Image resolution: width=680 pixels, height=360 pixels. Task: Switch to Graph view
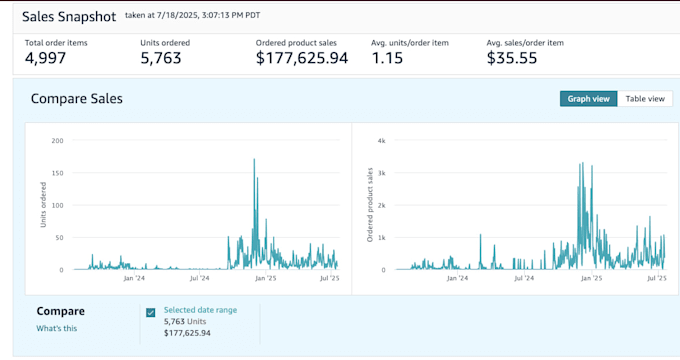pyautogui.click(x=588, y=99)
